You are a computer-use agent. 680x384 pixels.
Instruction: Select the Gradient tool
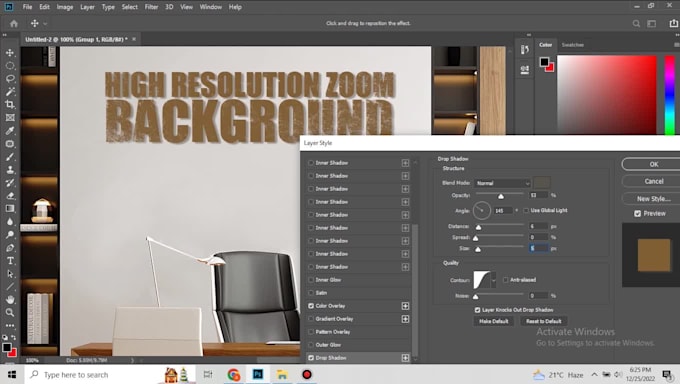(x=10, y=209)
